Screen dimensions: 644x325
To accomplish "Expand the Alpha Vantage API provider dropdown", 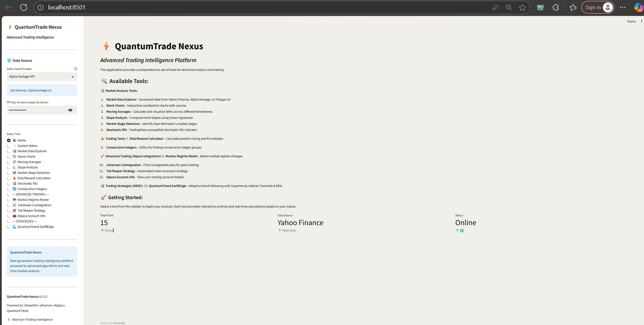I will [x=42, y=77].
